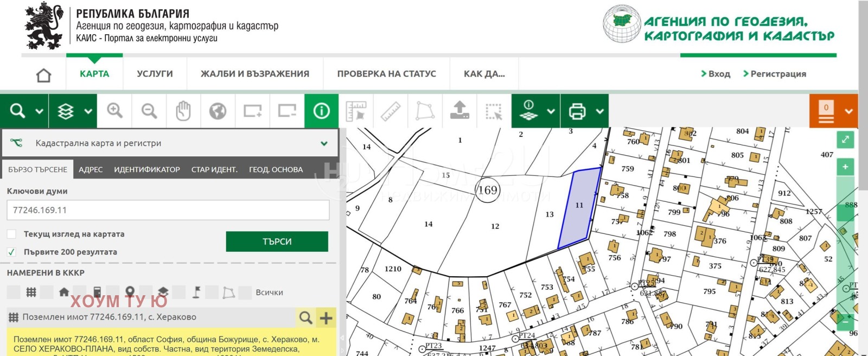Enable 'Текущ изглед на картата' checkbox
868x356 pixels.
(x=11, y=234)
